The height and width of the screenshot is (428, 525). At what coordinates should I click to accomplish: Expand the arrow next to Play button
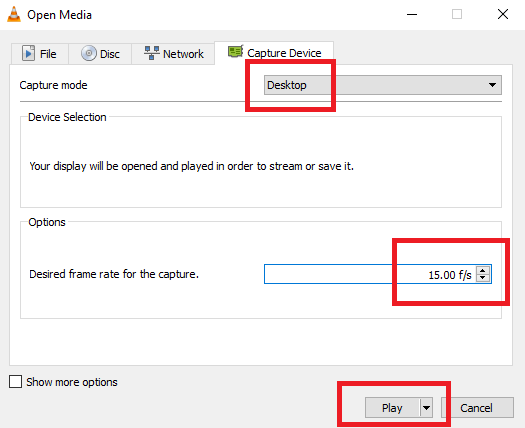[x=426, y=408]
